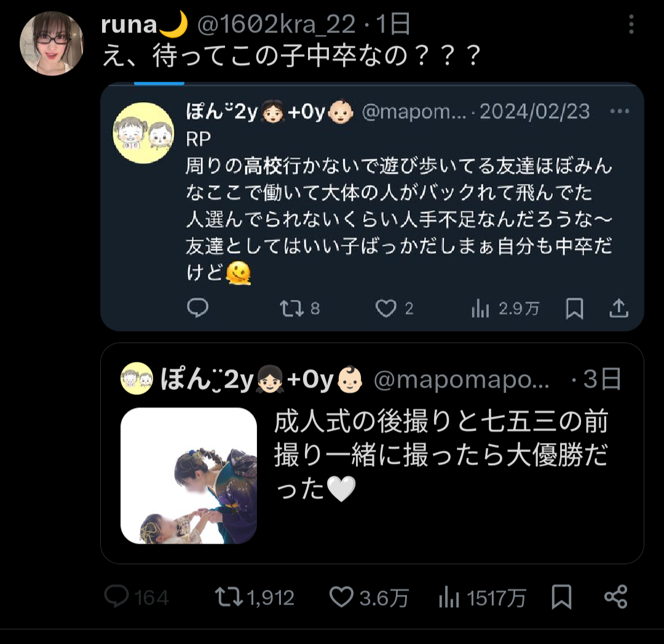Bookmark the runa tweet at bottom
This screenshot has width=664, height=644.
(x=561, y=597)
